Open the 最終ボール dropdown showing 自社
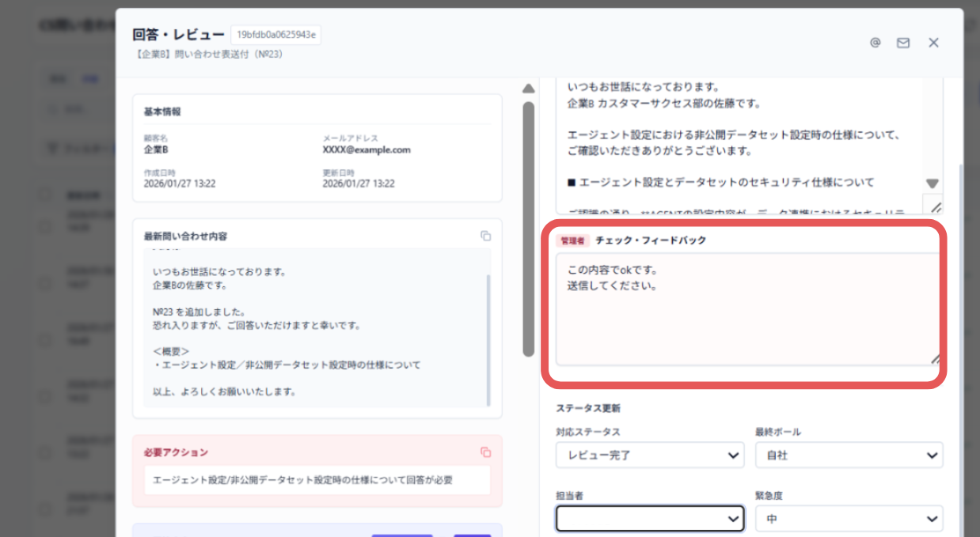 [x=849, y=456]
